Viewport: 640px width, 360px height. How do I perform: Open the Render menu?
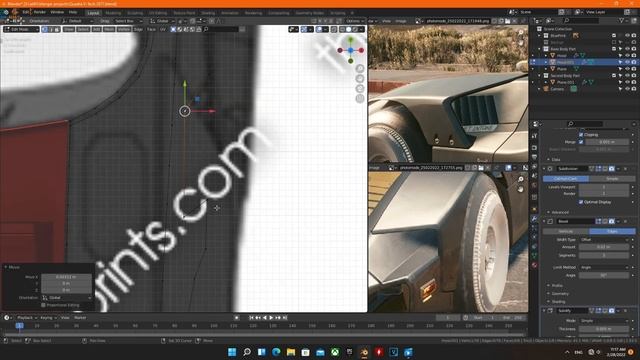click(40, 12)
